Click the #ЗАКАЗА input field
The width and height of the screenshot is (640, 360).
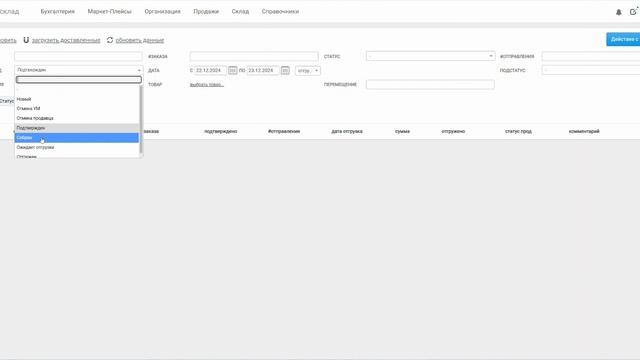(x=254, y=56)
